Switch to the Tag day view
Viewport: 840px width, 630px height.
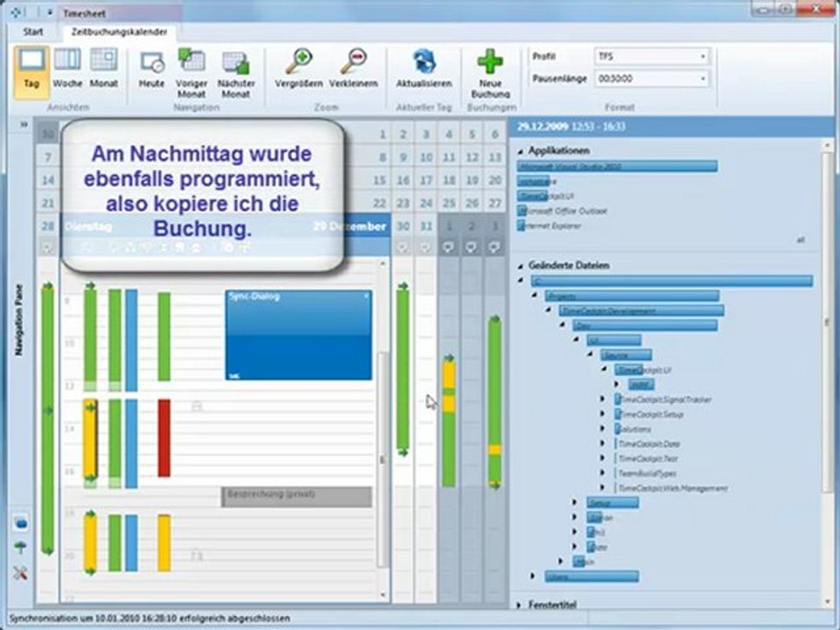(x=31, y=71)
